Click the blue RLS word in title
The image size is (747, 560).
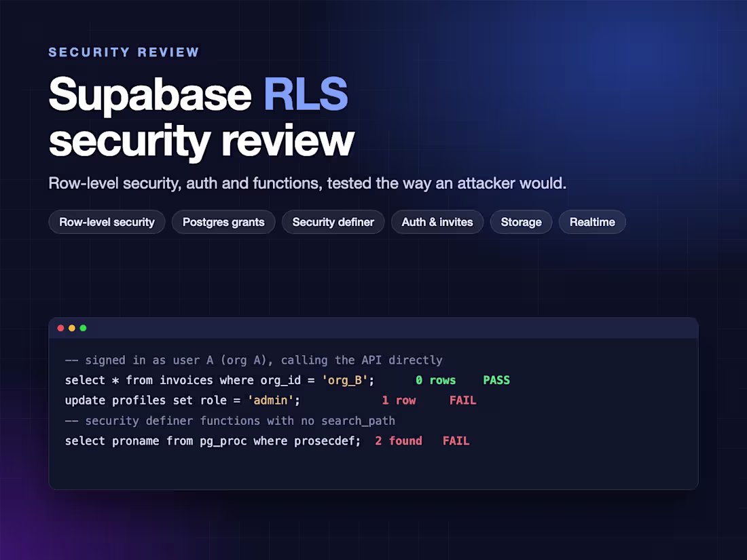[306, 94]
